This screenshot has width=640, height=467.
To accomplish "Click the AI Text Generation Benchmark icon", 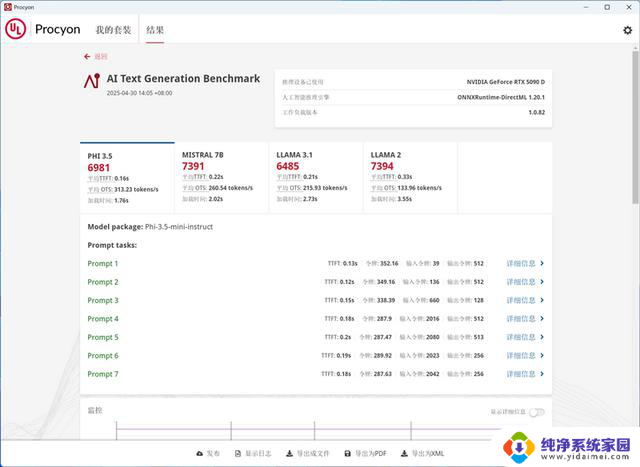I will [92, 81].
